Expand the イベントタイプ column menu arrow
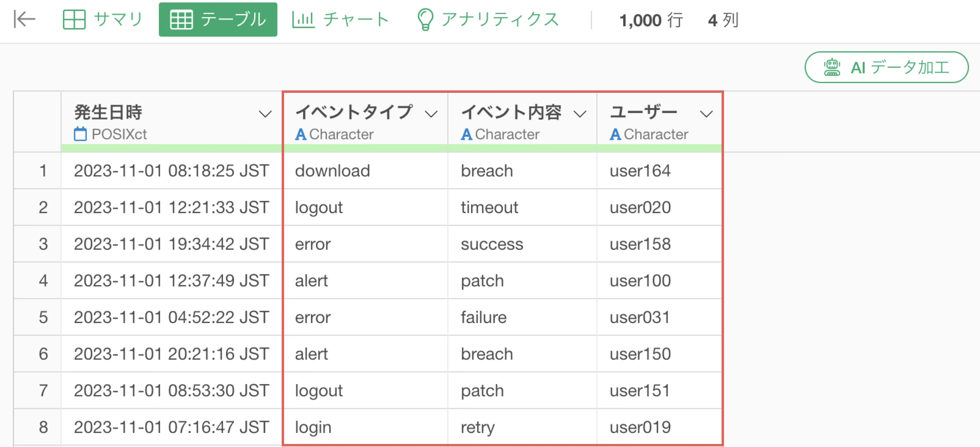The height and width of the screenshot is (447, 980). [x=431, y=114]
